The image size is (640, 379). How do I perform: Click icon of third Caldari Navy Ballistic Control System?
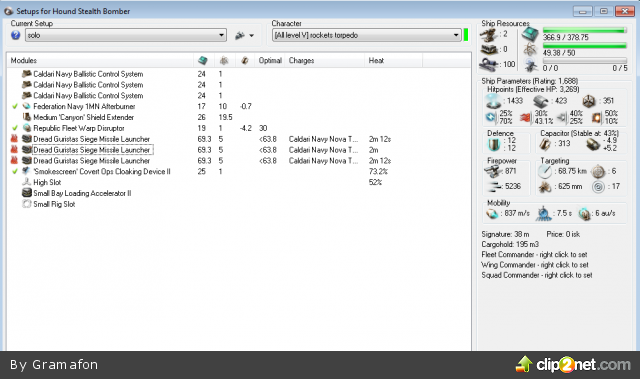pyautogui.click(x=27, y=95)
